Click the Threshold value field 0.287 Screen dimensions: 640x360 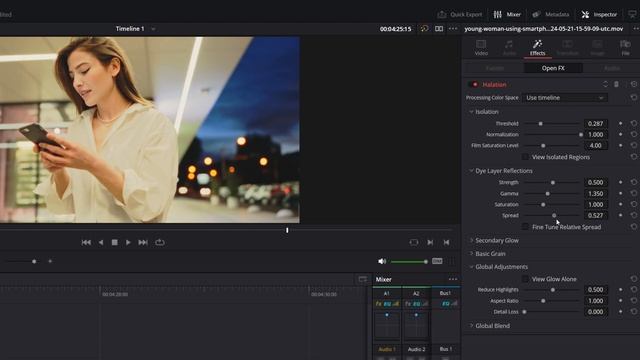[x=596, y=123]
